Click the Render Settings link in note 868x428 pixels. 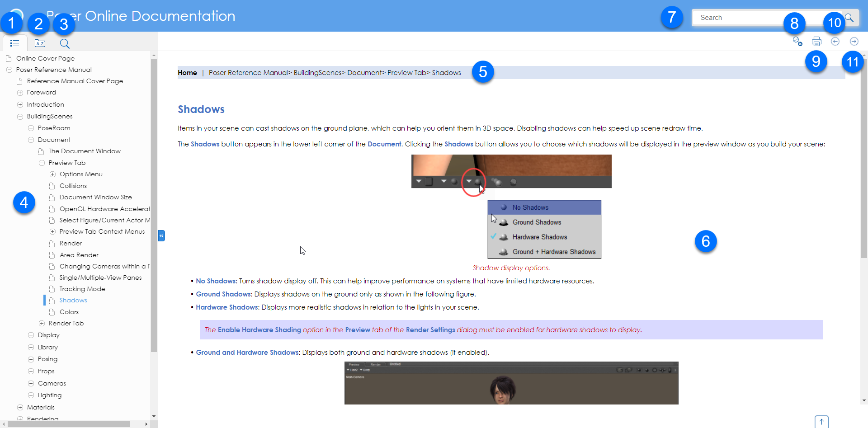point(430,330)
